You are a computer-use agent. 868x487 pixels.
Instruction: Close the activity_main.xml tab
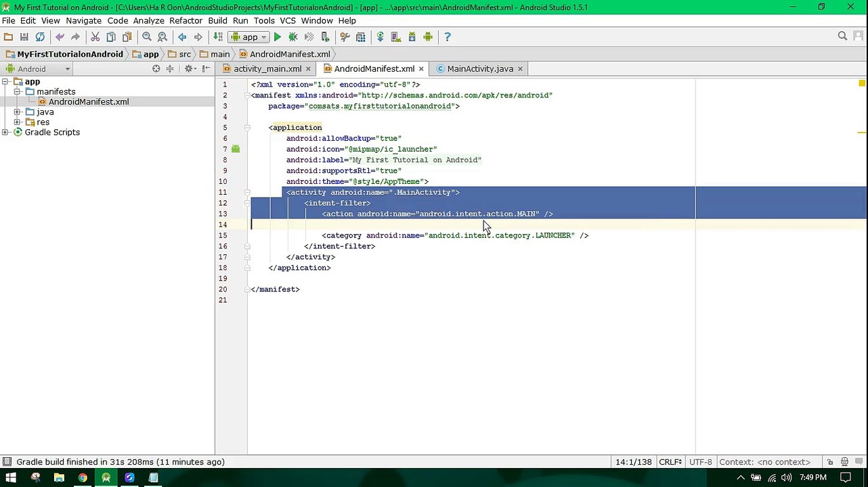tap(308, 69)
